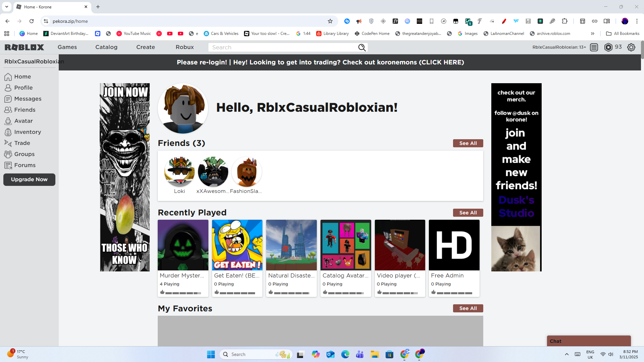
Task: Click See All next to Friends
Action: [468, 143]
